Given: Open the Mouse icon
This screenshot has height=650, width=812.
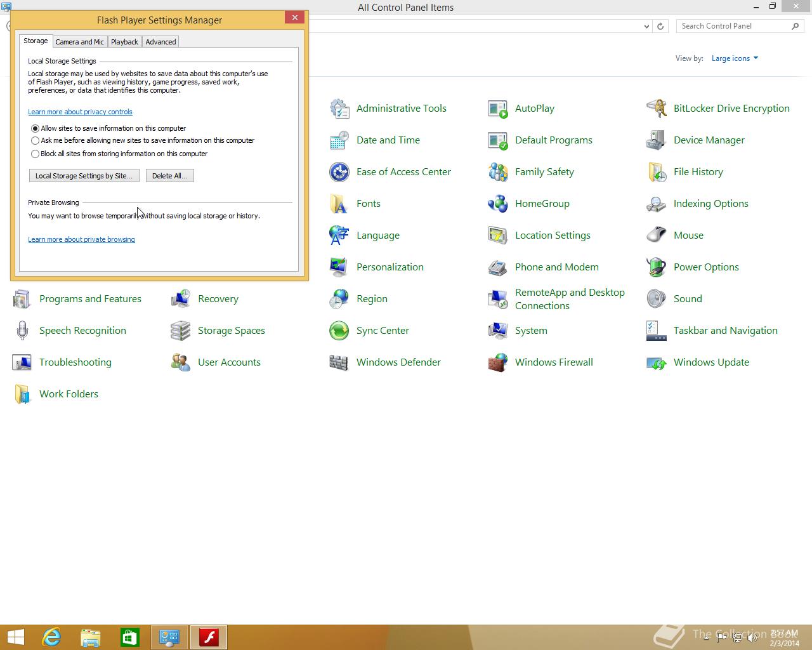Looking at the screenshot, I should pos(657,235).
